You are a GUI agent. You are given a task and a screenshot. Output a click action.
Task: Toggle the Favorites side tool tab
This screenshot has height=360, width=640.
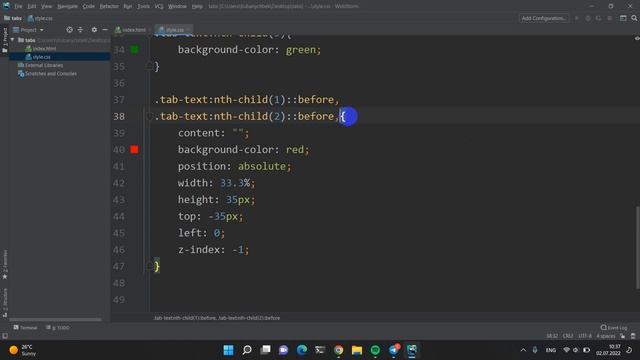[x=5, y=264]
